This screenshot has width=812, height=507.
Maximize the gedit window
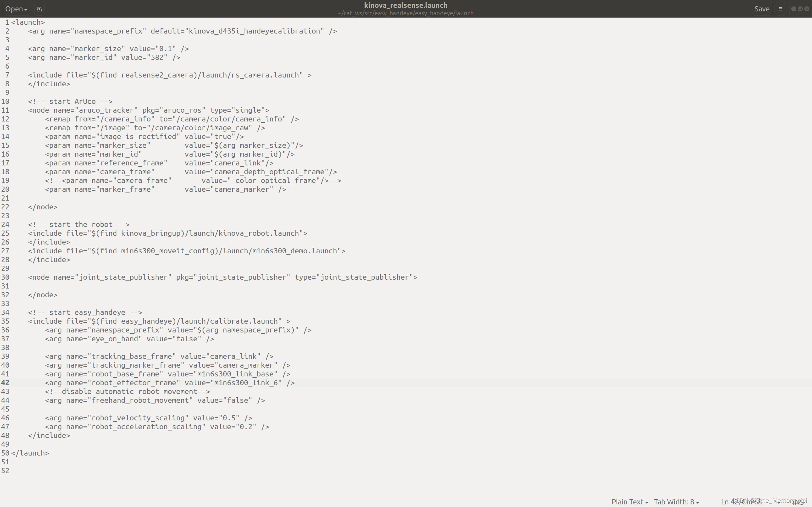coord(800,9)
